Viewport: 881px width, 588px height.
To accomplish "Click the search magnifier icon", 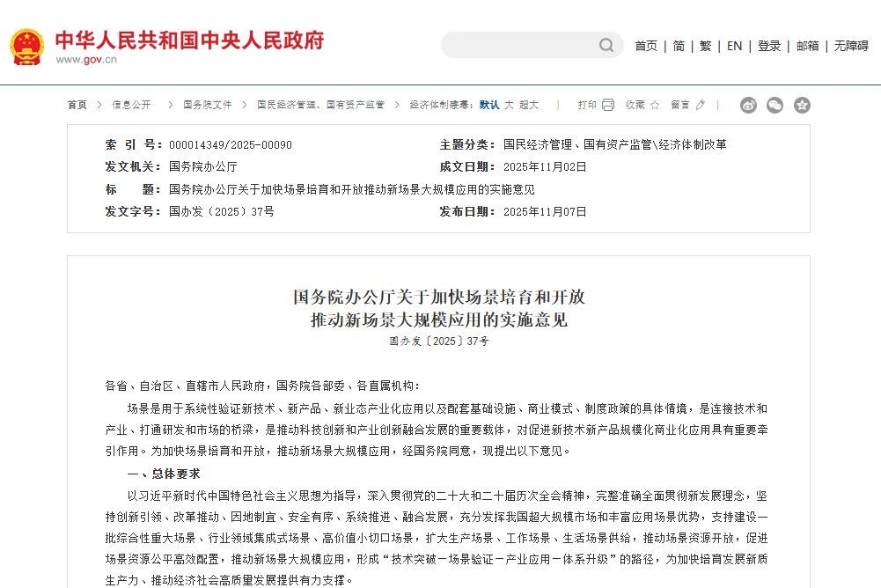I will click(x=606, y=45).
